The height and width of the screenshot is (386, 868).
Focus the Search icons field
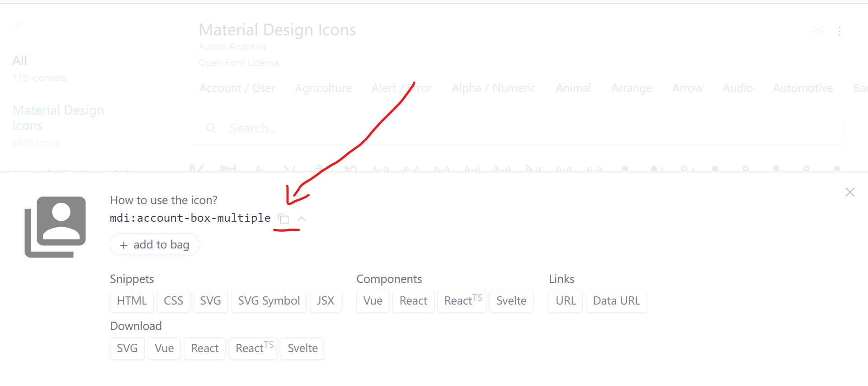518,129
